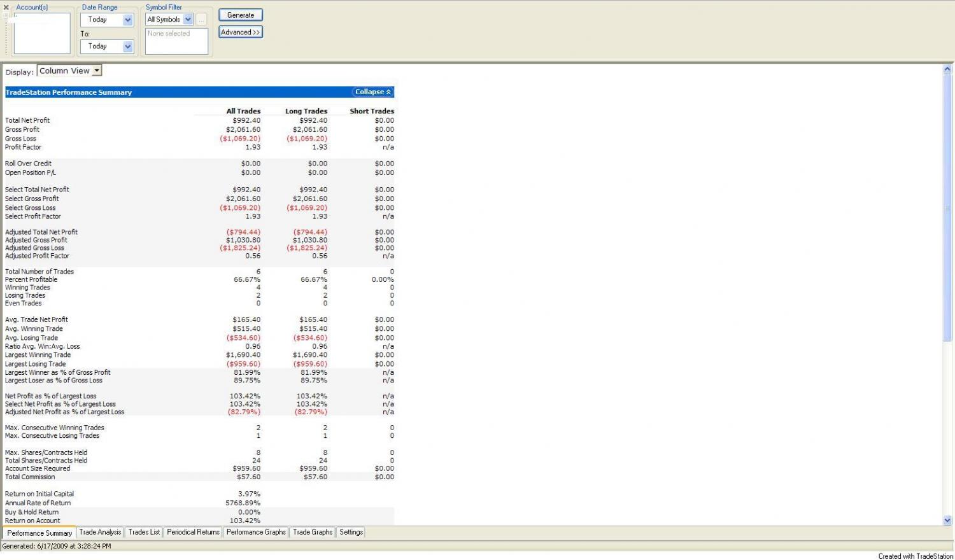Click the Open Position P/L label

click(x=31, y=172)
